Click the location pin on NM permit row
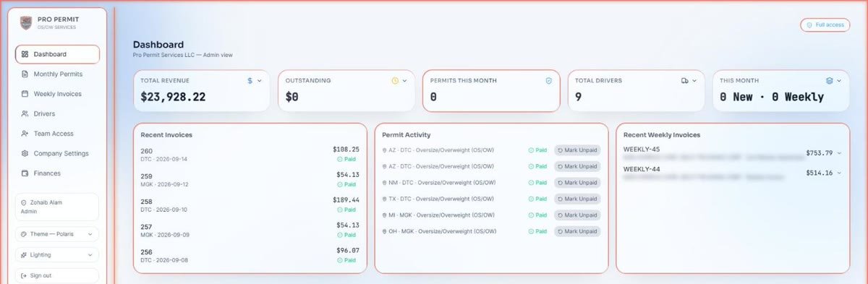This screenshot has height=284, width=868. click(384, 183)
